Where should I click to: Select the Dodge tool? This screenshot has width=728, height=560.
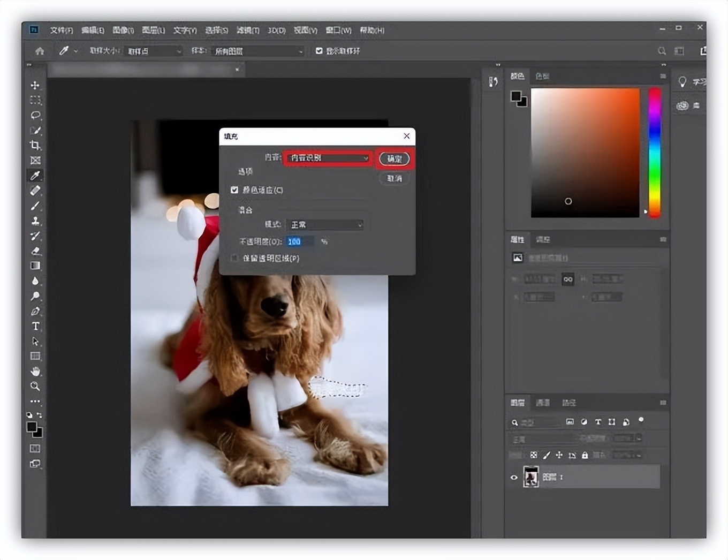point(35,296)
